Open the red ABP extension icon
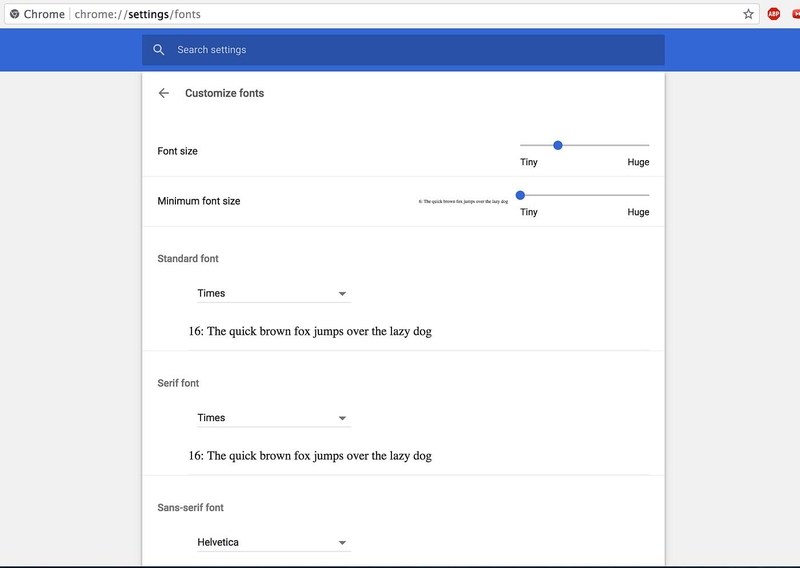800x568 pixels. [x=773, y=14]
